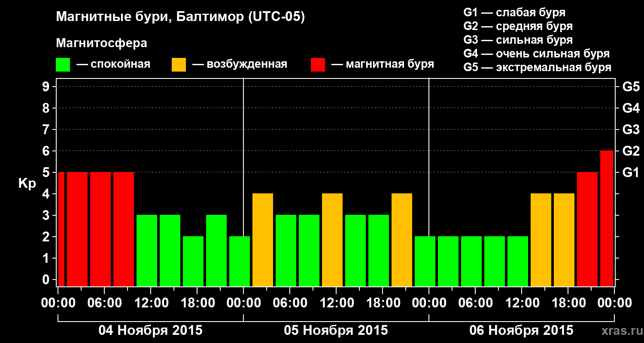Click the first yellow bar on 06 Ноября

point(541,240)
